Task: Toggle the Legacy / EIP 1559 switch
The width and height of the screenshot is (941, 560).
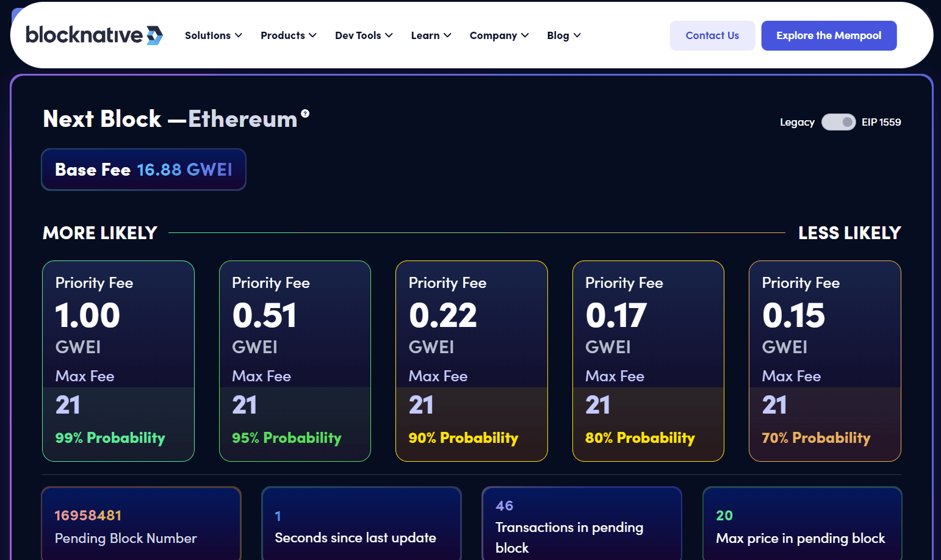Action: (838, 122)
